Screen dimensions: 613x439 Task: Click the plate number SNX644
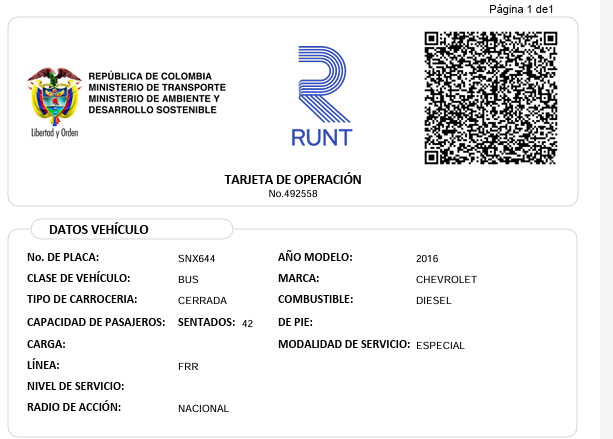(x=196, y=259)
